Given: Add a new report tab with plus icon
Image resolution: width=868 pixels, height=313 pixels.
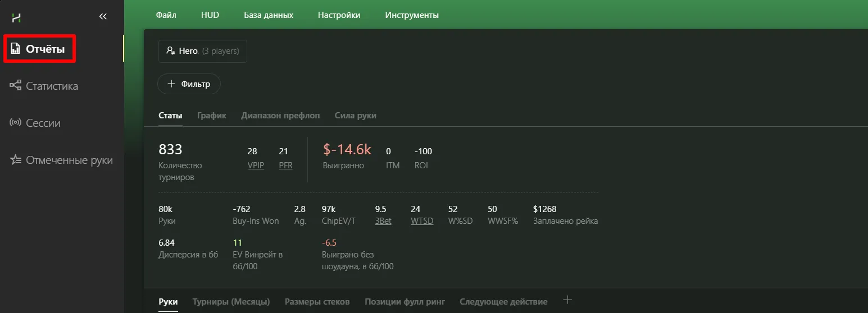Looking at the screenshot, I should [567, 300].
